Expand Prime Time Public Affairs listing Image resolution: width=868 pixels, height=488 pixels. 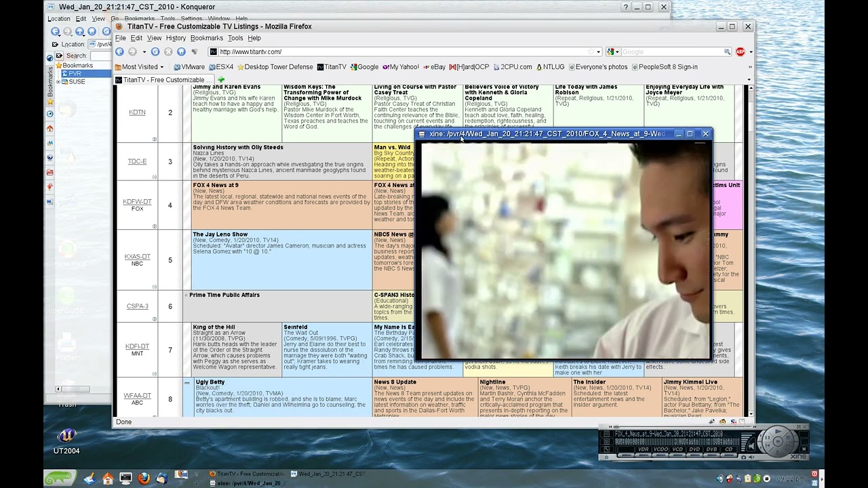(x=186, y=296)
